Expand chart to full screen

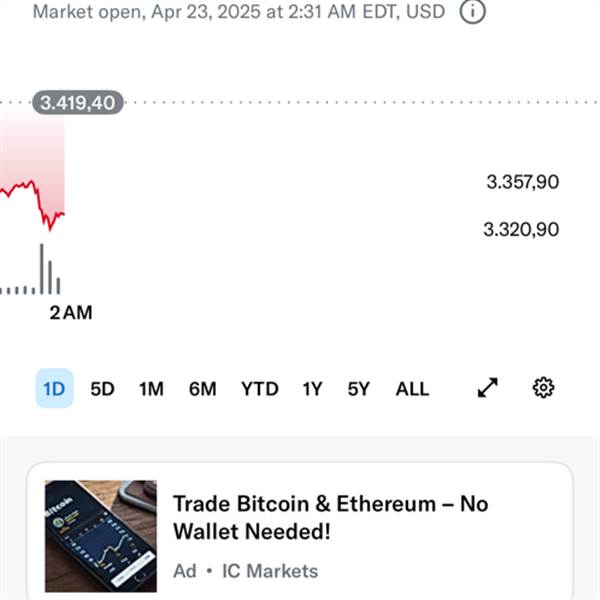click(x=488, y=388)
